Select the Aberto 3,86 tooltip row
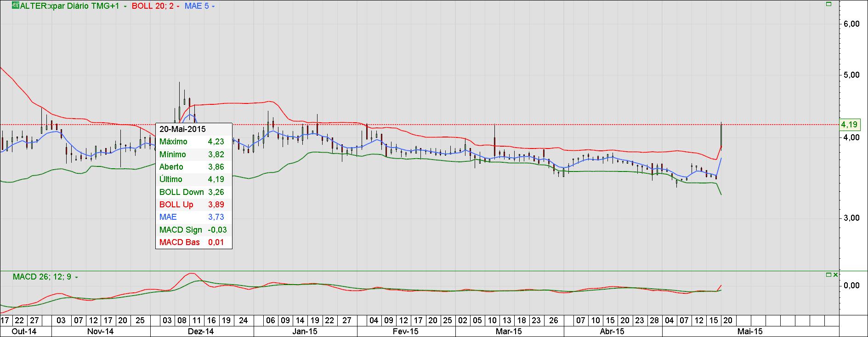The image size is (868, 337). pyautogui.click(x=193, y=167)
